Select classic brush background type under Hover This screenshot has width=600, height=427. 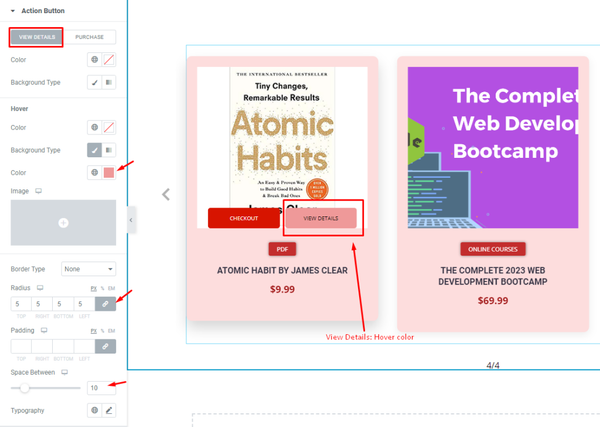pos(95,150)
